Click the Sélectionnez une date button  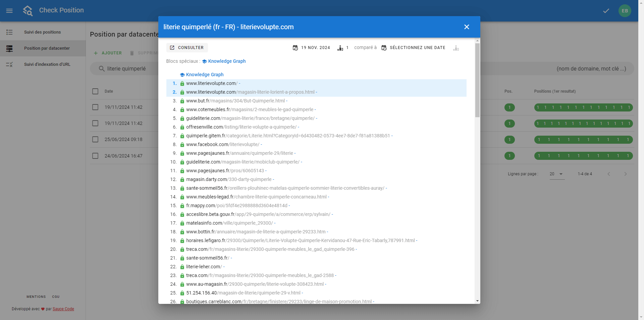click(x=414, y=48)
